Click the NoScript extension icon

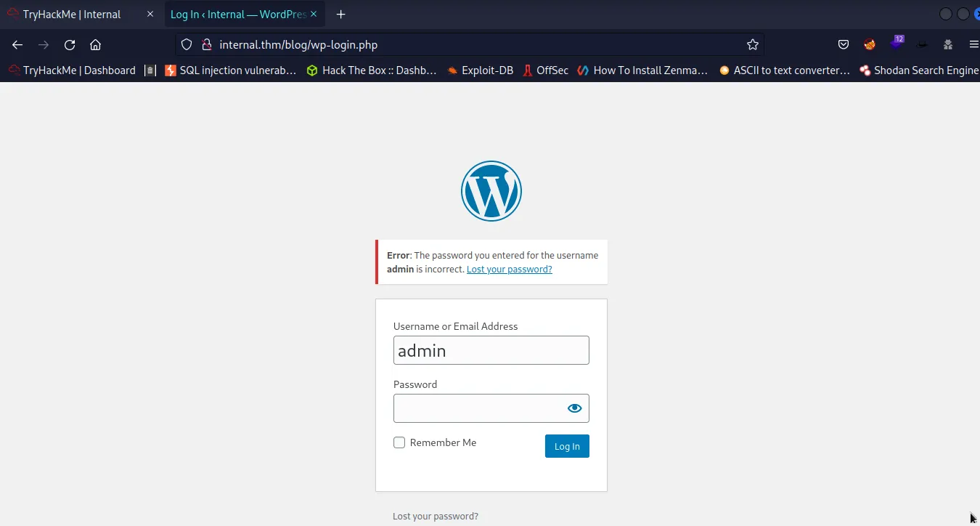[869, 44]
